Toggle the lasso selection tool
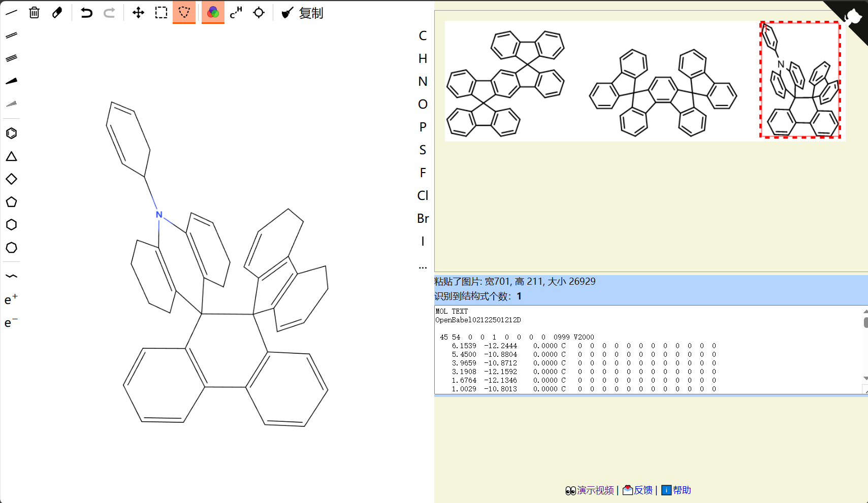 click(184, 13)
